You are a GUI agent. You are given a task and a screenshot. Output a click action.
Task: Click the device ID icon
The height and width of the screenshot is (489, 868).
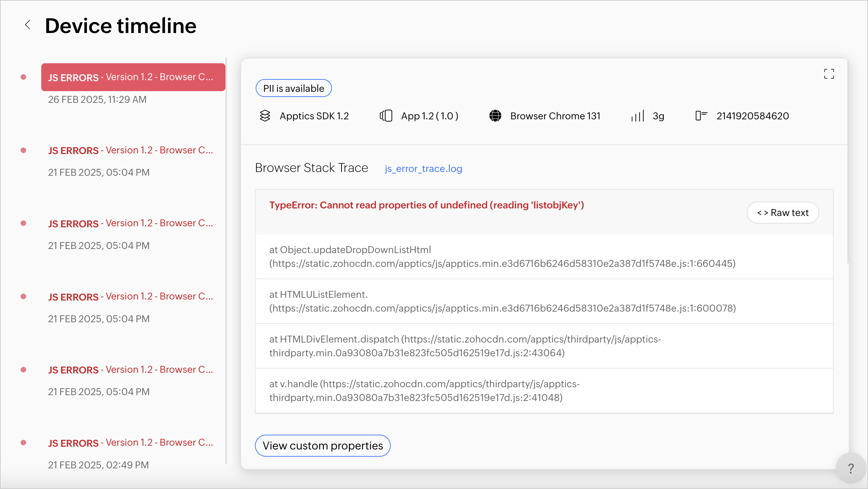point(701,116)
